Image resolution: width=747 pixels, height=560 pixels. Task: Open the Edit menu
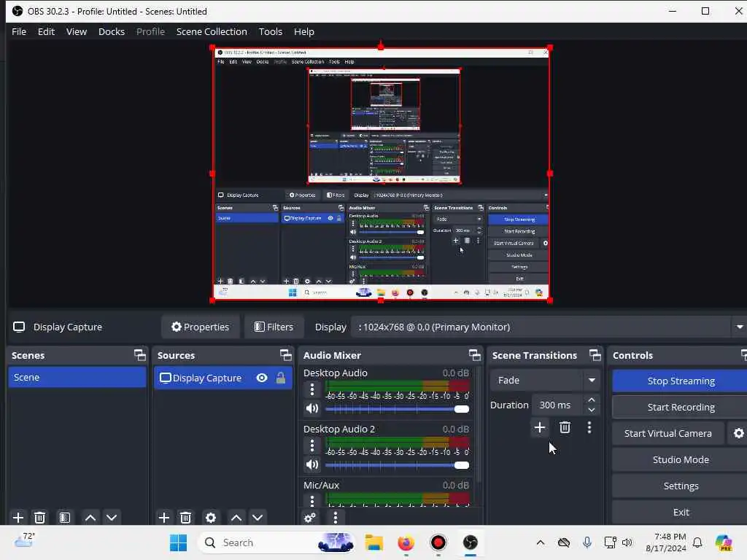point(46,31)
